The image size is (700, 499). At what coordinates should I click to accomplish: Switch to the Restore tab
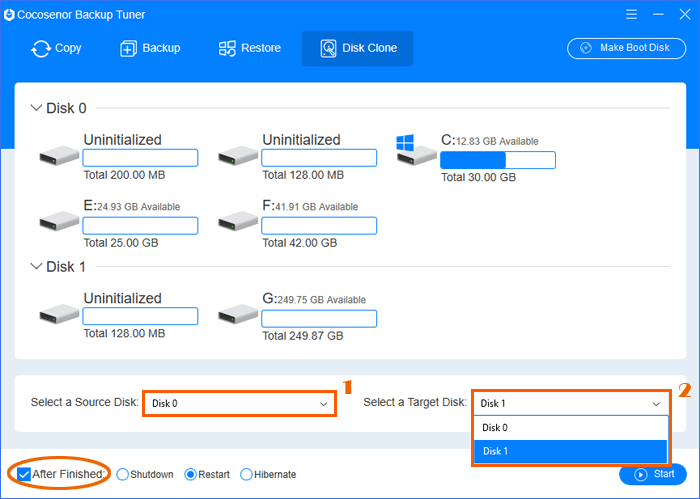click(x=250, y=48)
